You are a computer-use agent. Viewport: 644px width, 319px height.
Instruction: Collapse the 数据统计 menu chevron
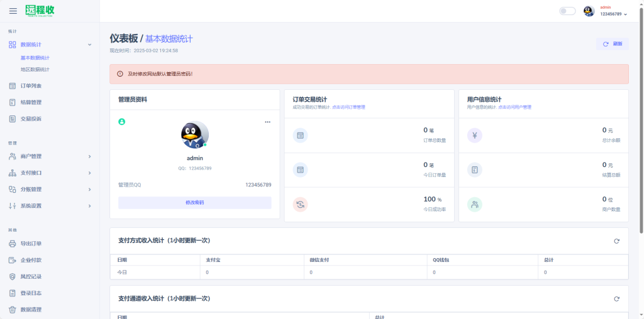[89, 45]
